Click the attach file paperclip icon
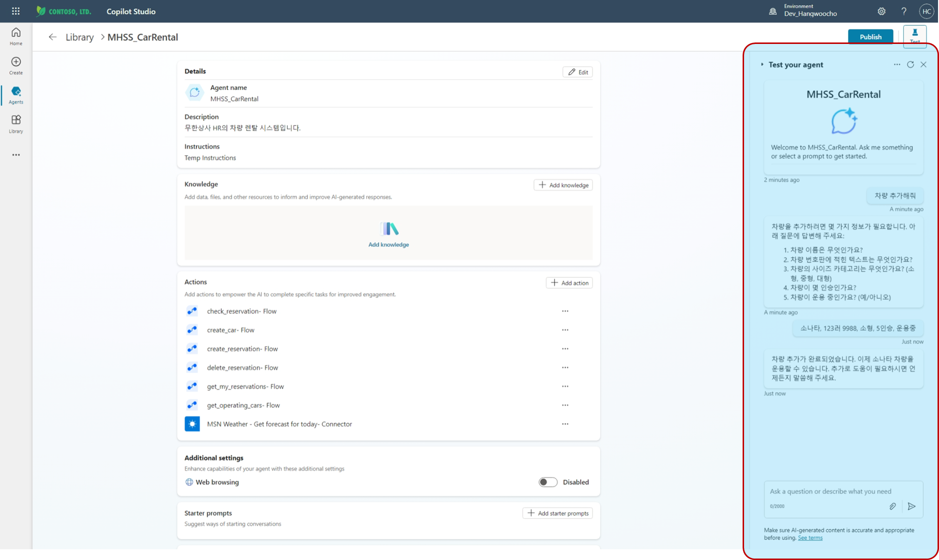Screen dimensions: 939x560 point(893,506)
